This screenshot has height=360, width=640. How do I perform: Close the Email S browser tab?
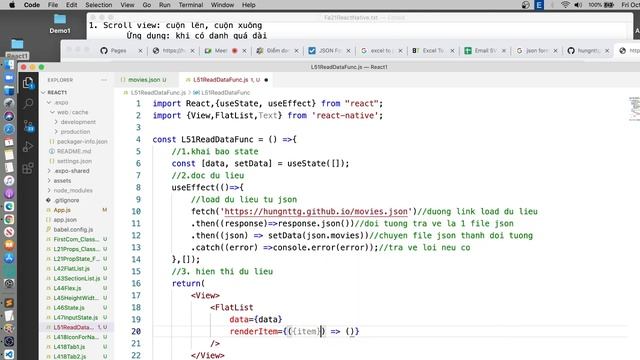coord(504,51)
